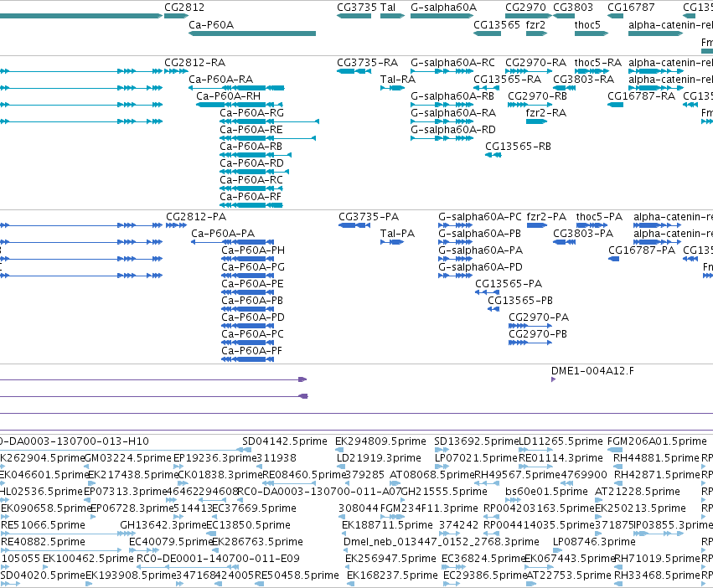This screenshot has height=588, width=713.
Task: Select transcript Ca-P60A-RD
Action: pyautogui.click(x=254, y=172)
